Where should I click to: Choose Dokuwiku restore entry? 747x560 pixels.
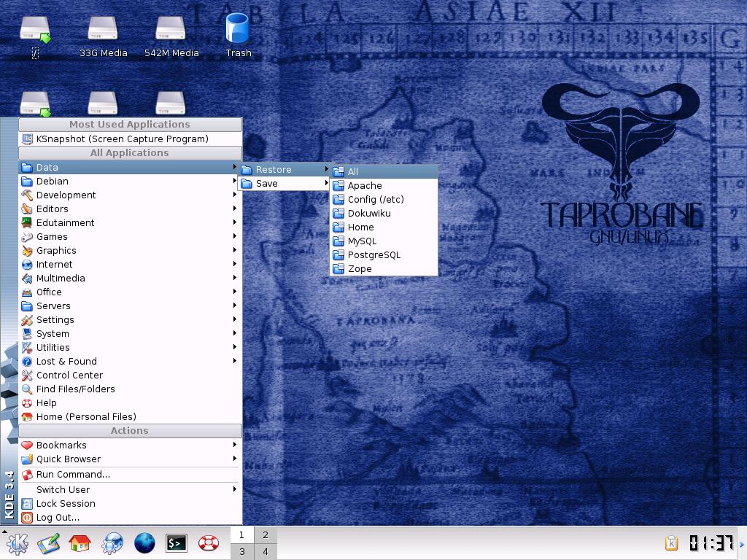(x=384, y=214)
